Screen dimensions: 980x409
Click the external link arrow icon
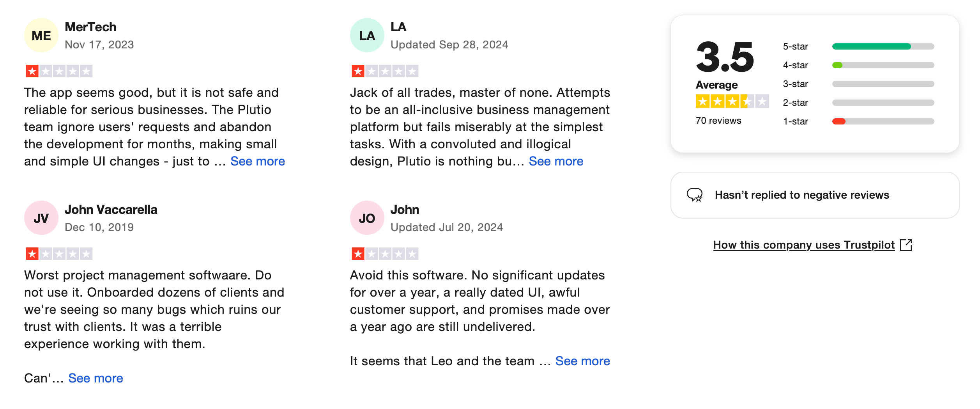tap(906, 245)
